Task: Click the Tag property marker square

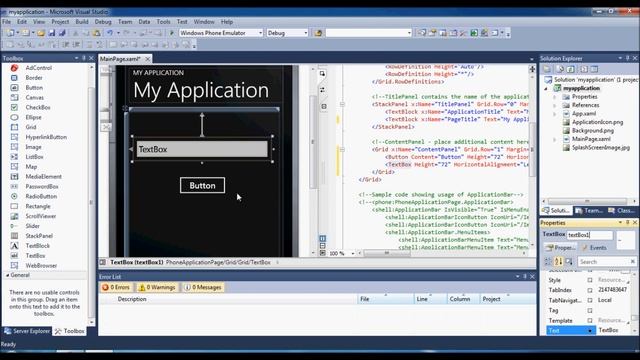Action: point(590,311)
